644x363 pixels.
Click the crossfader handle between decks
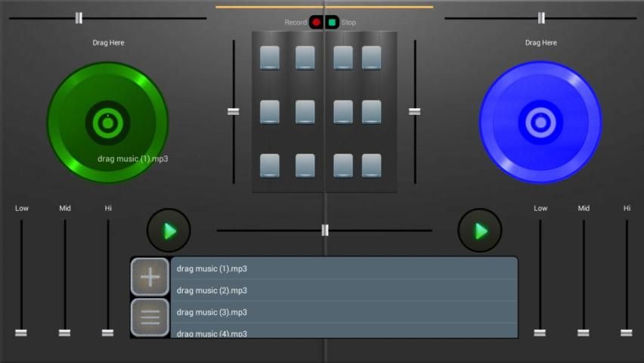[x=325, y=230]
